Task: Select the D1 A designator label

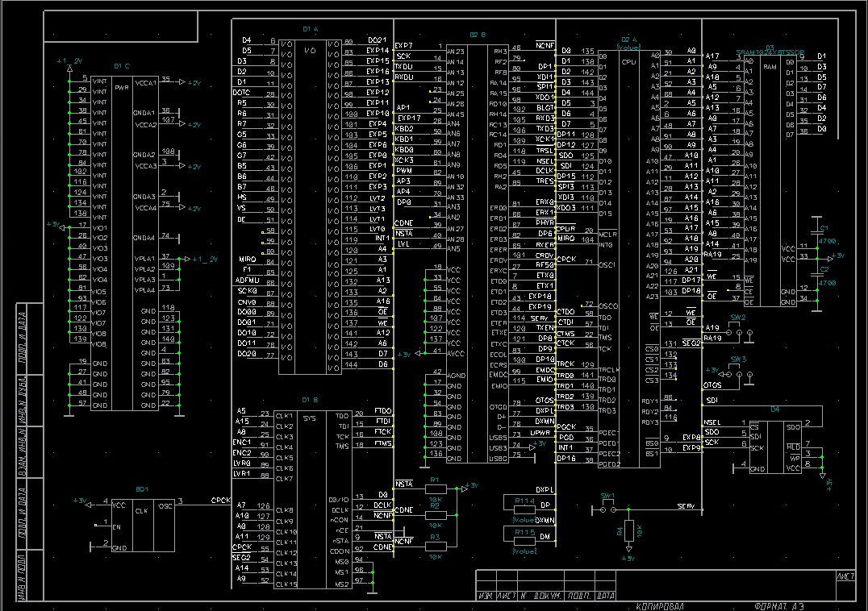Action: [x=310, y=28]
